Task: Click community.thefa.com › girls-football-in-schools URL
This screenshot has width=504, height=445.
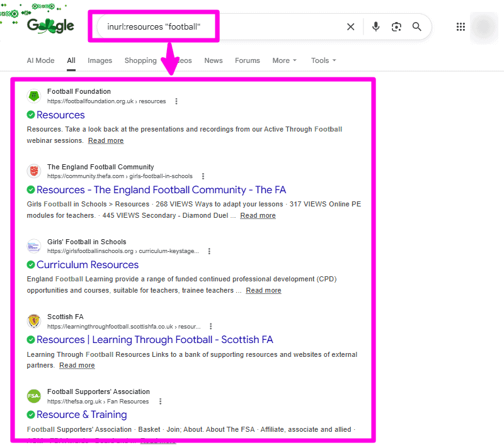Action: point(120,176)
